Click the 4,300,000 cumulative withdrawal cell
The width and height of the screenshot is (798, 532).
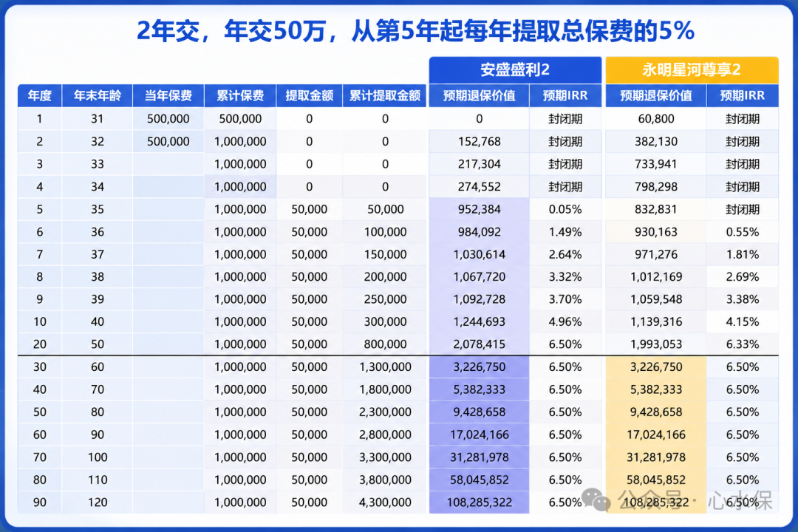(385, 502)
